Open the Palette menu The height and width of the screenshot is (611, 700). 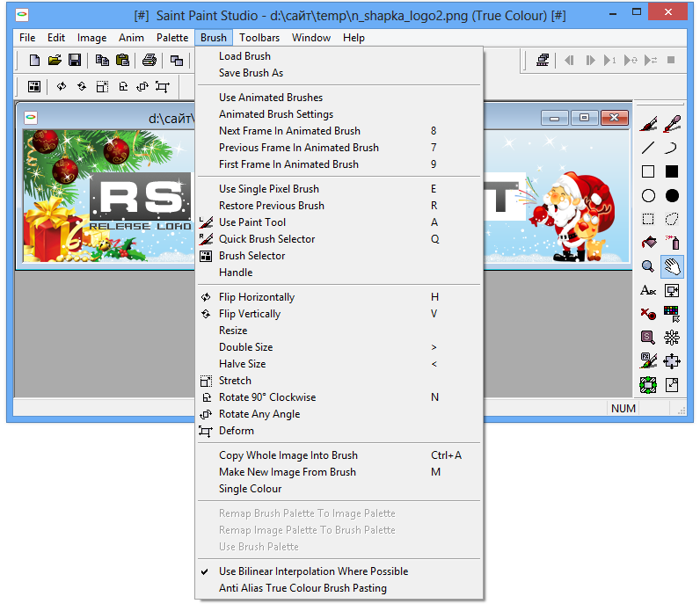172,38
